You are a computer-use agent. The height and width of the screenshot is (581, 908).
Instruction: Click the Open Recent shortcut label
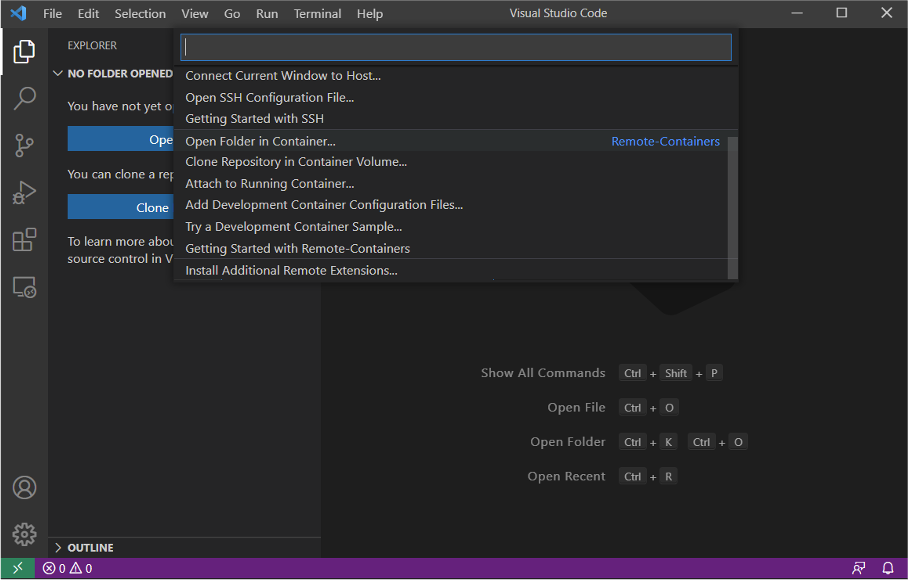pyautogui.click(x=566, y=477)
